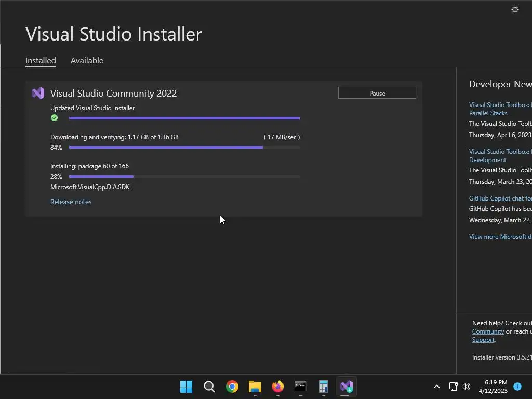Click the Visual Studio Installer taskbar icon
Viewport: 532px width, 399px height.
347,387
